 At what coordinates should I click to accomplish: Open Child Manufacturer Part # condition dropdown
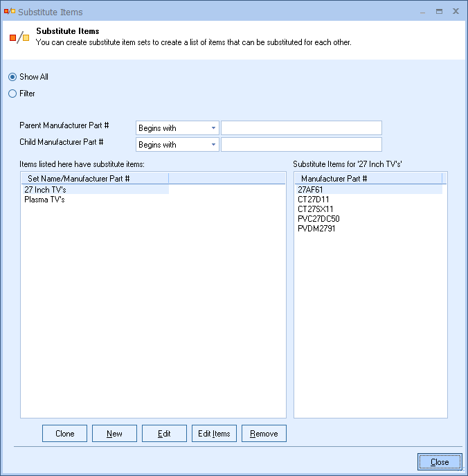click(x=177, y=145)
